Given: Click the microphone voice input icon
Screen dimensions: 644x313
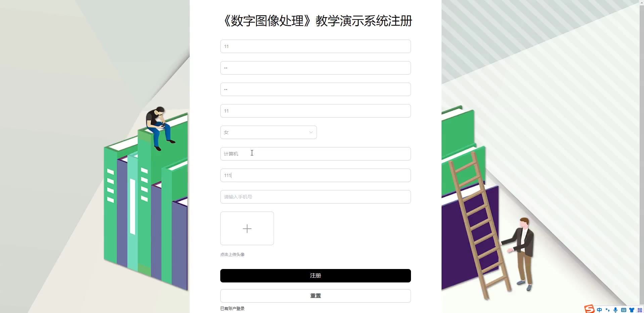Looking at the screenshot, I should pyautogui.click(x=615, y=310).
